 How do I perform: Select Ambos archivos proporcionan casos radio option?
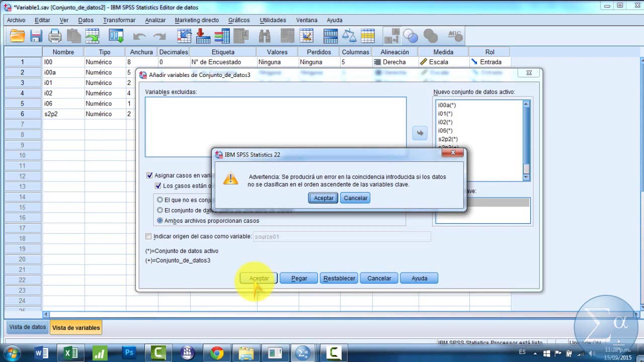(160, 221)
